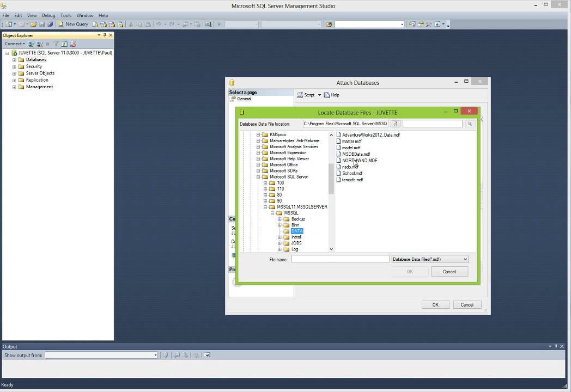The height and width of the screenshot is (392, 571).
Task: Click the Analysis Services MDX Query icon
Action: (104, 24)
